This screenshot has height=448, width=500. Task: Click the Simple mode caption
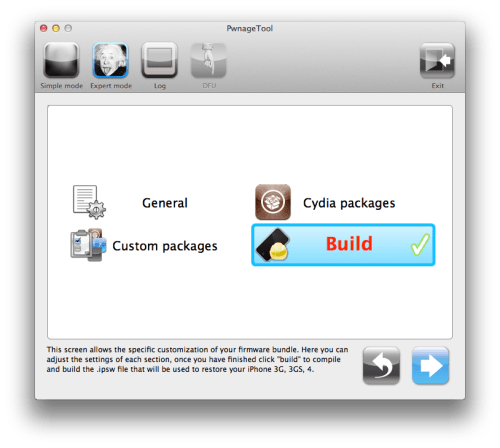(x=61, y=86)
